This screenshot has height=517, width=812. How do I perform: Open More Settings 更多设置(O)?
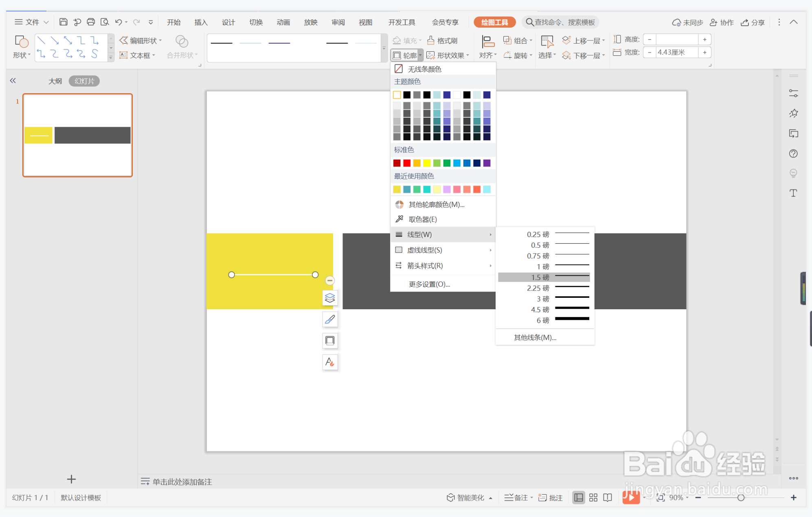pos(443,284)
